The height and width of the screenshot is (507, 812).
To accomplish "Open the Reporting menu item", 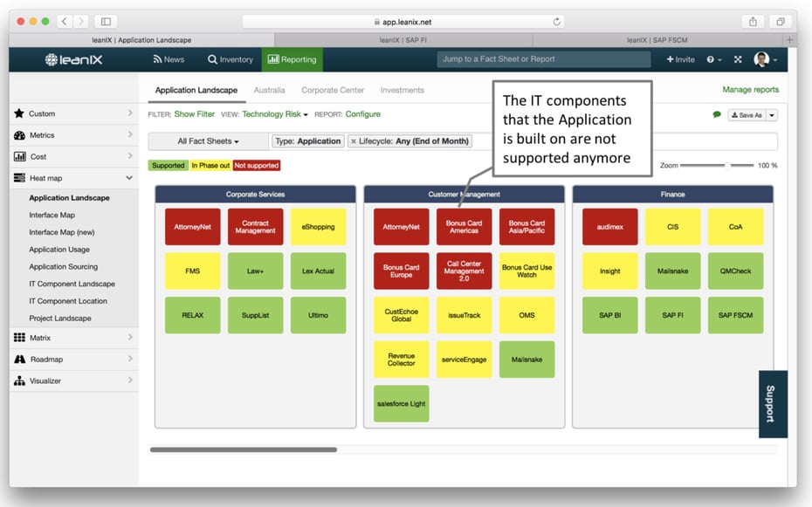I will [x=292, y=59].
